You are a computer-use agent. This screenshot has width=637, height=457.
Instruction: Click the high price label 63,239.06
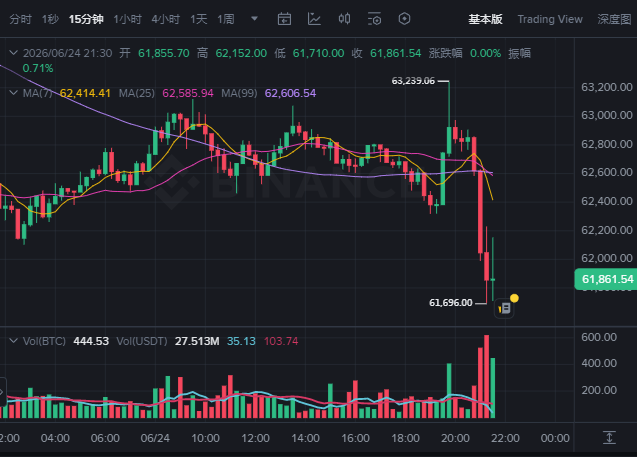tap(413, 81)
